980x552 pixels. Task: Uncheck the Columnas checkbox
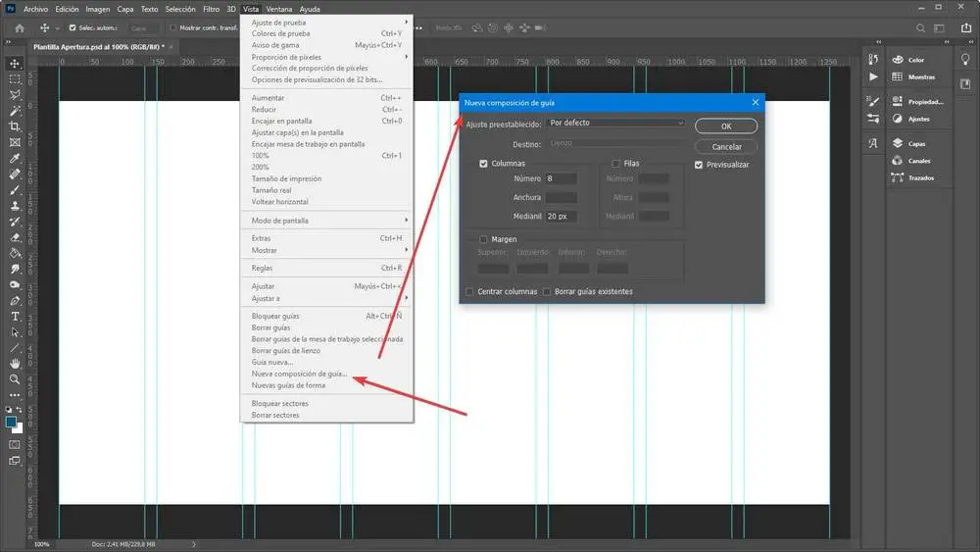(x=483, y=163)
